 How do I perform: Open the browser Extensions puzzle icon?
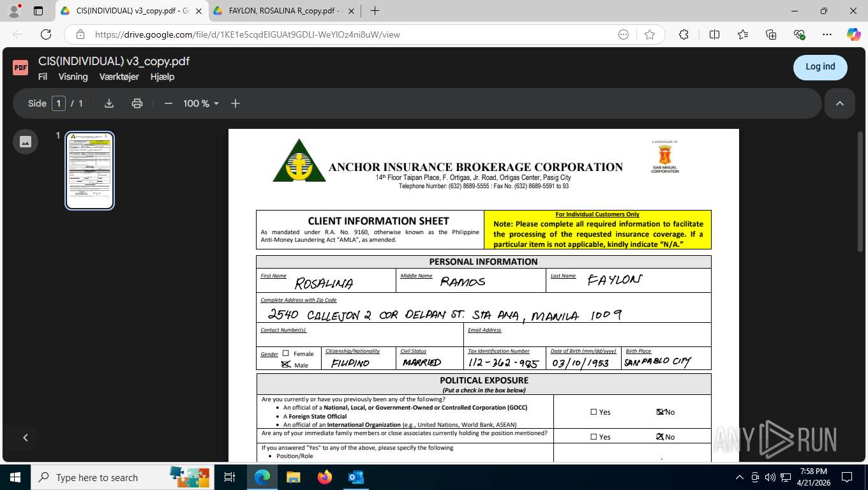tap(684, 34)
